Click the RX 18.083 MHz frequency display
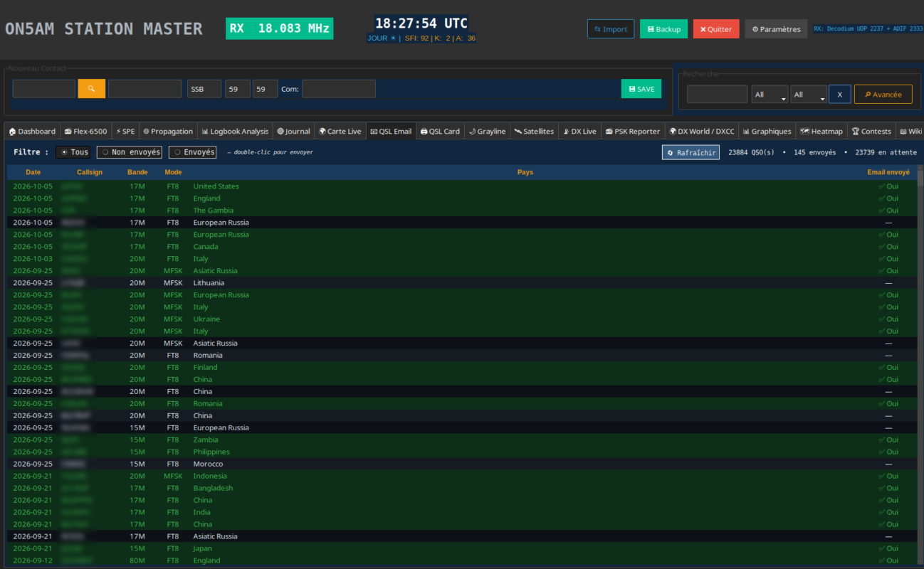The image size is (924, 569). [x=279, y=28]
